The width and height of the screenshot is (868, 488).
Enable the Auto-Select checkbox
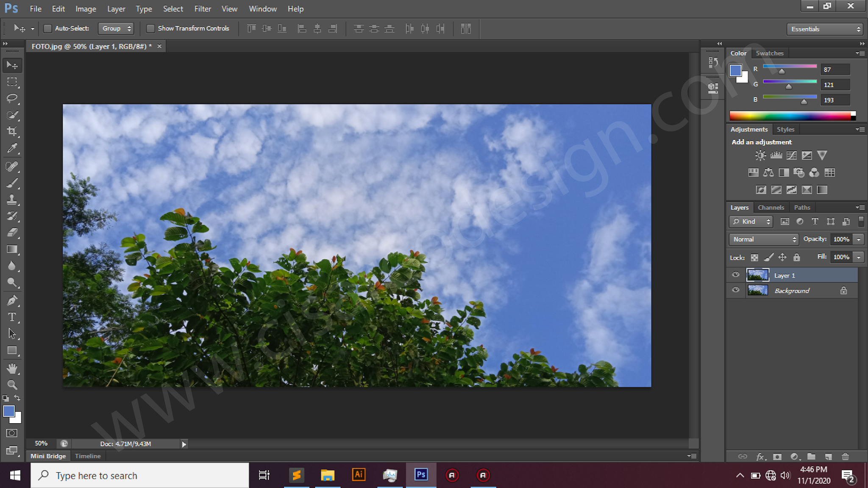47,28
